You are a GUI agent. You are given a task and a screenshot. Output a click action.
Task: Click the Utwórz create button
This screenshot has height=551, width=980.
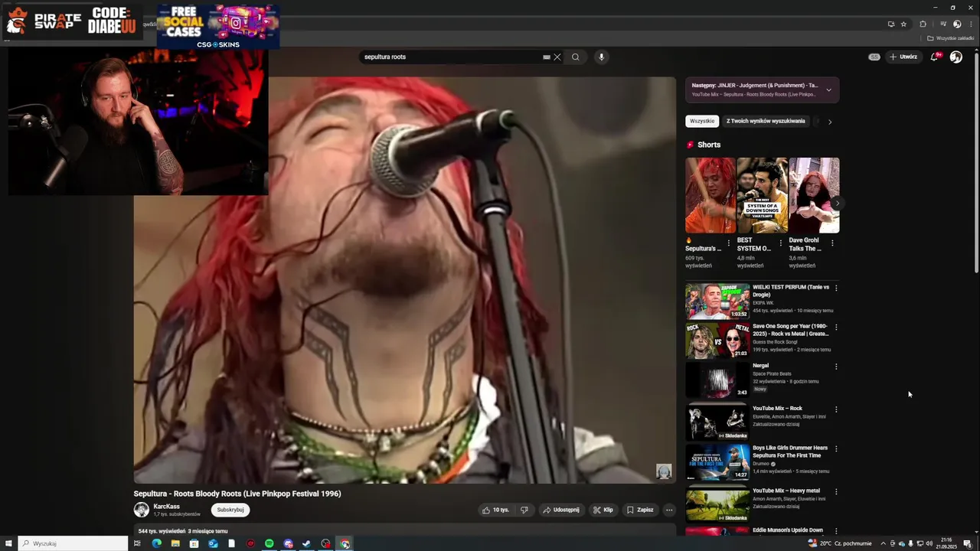coord(903,57)
